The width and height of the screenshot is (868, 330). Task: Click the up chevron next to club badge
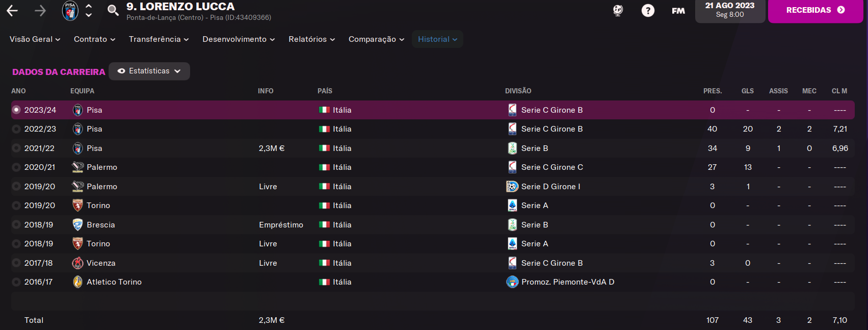(x=89, y=6)
